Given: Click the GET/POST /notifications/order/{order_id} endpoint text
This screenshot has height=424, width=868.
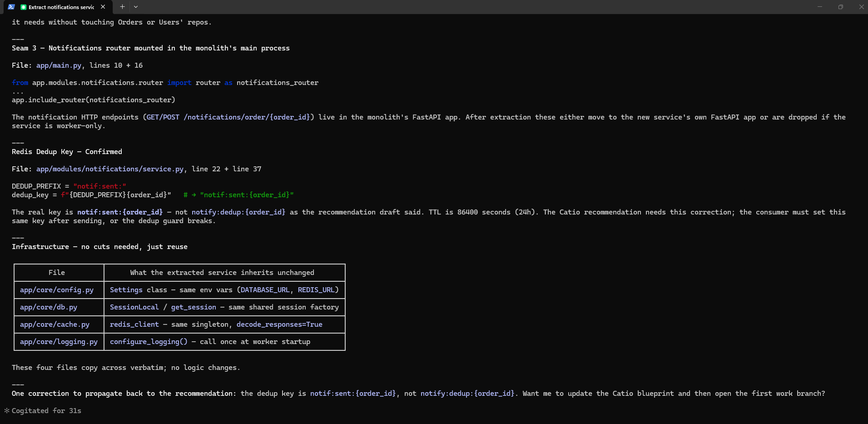Looking at the screenshot, I should 228,117.
